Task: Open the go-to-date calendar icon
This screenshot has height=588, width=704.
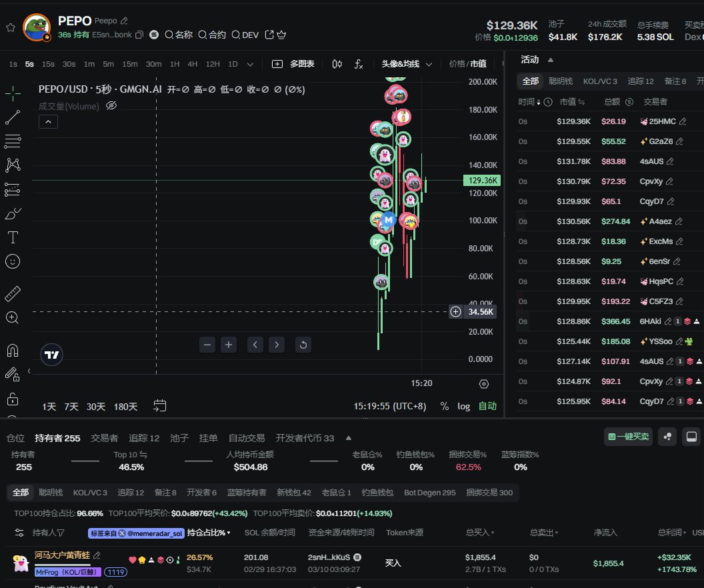Action: 159,406
